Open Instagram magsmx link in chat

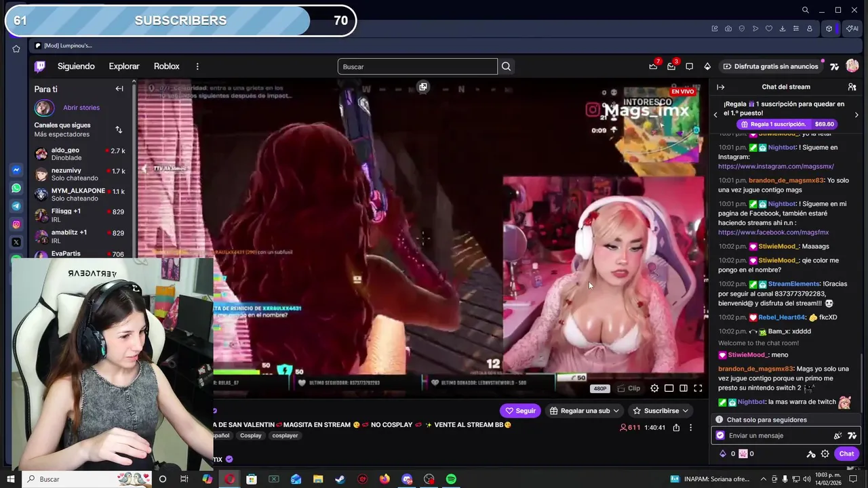click(776, 166)
